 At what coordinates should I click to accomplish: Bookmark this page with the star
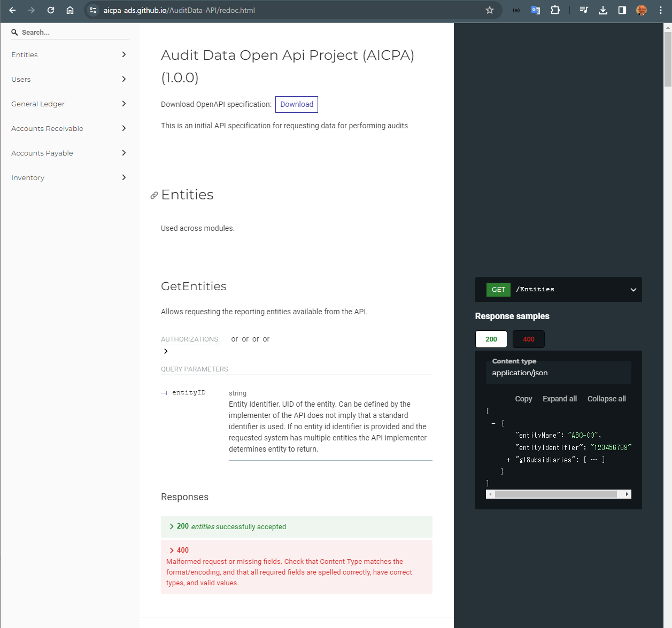coord(490,10)
